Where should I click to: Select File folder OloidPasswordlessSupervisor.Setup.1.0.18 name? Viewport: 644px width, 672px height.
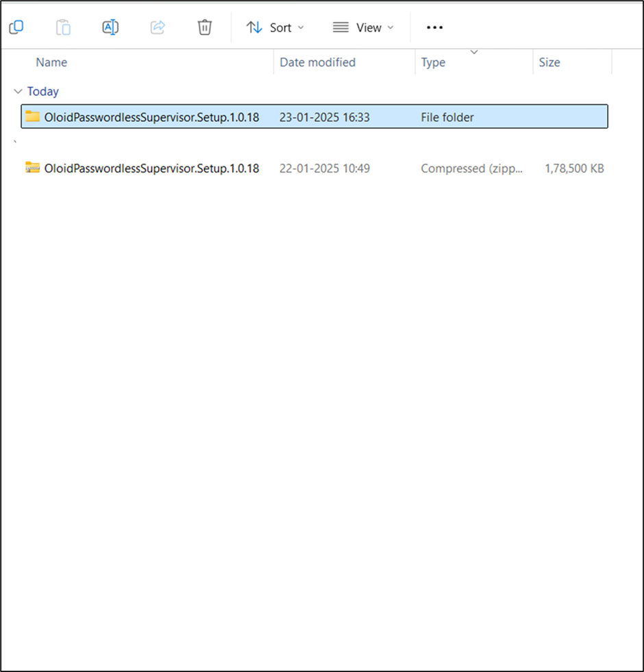[152, 117]
